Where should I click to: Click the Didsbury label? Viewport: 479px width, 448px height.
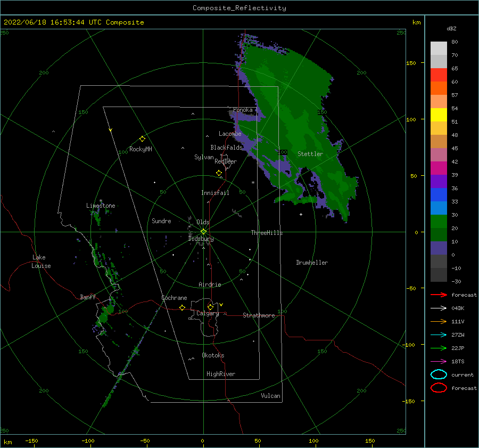click(201, 239)
